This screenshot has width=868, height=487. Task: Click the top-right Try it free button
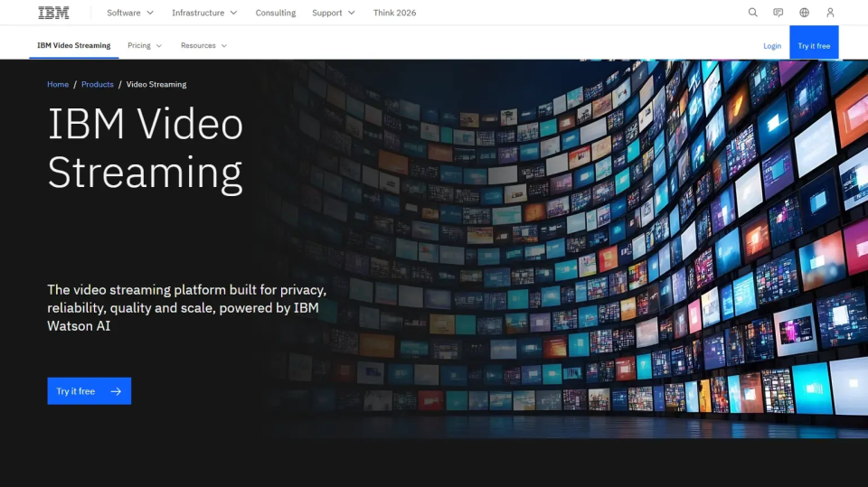click(814, 42)
